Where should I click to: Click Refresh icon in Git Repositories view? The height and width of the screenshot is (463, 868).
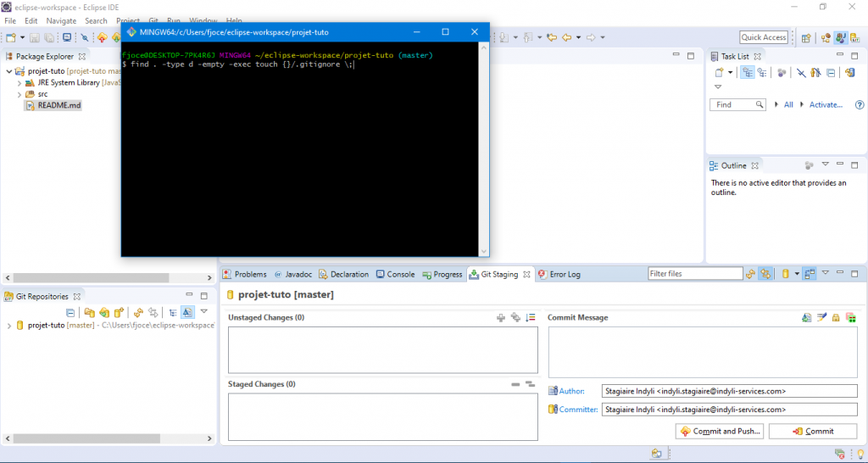pyautogui.click(x=139, y=312)
